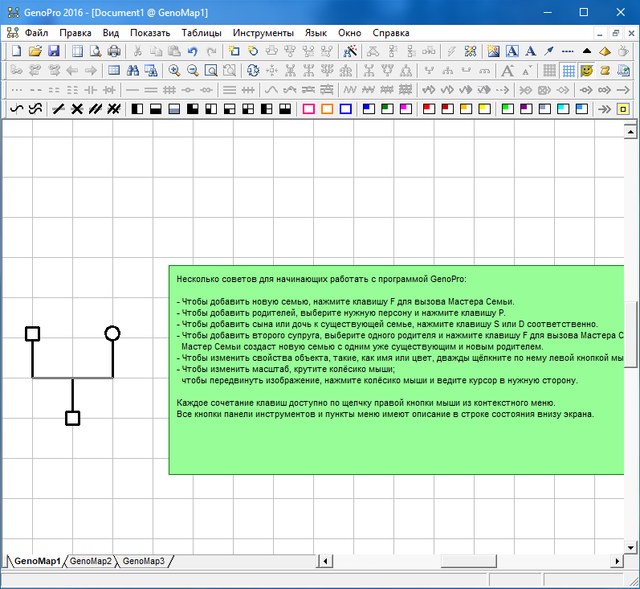This screenshot has width=640, height=589.
Task: Pick the pink outlined square color swatch
Action: tap(308, 108)
